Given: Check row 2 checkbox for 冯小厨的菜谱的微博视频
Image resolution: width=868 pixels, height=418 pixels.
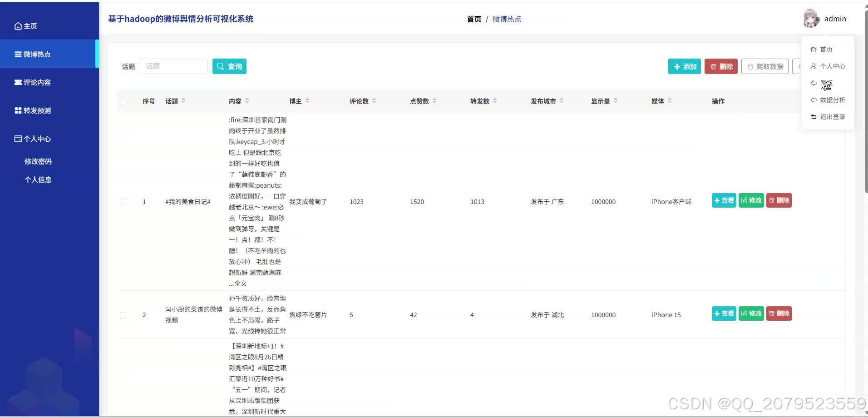Looking at the screenshot, I should point(123,315).
